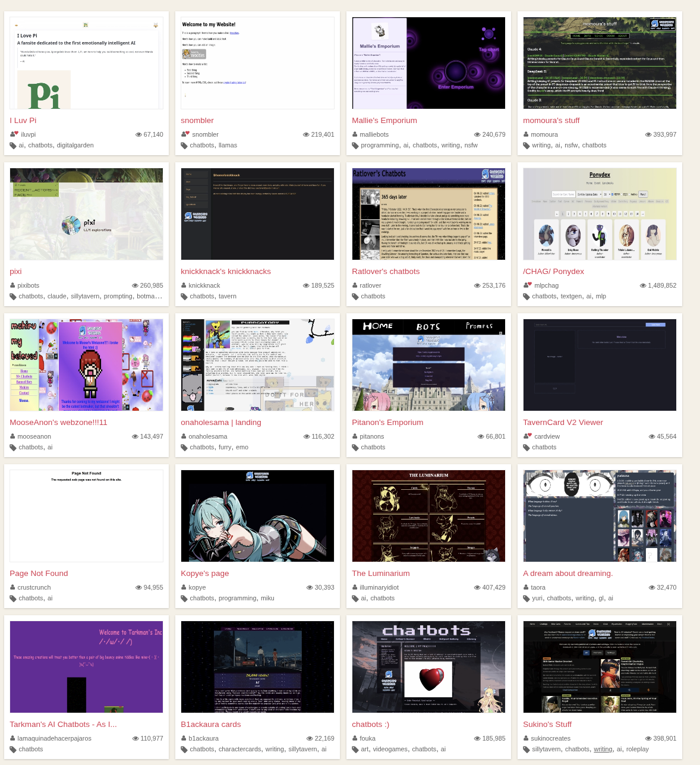Select the charactercards tag on B1ackaura cards
This screenshot has height=765, width=700.
239,749
